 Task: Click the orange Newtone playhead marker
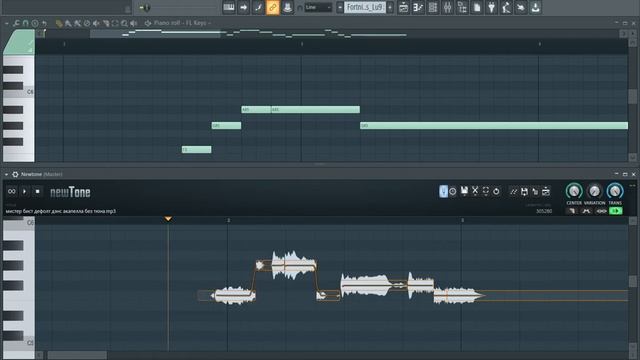point(168,219)
